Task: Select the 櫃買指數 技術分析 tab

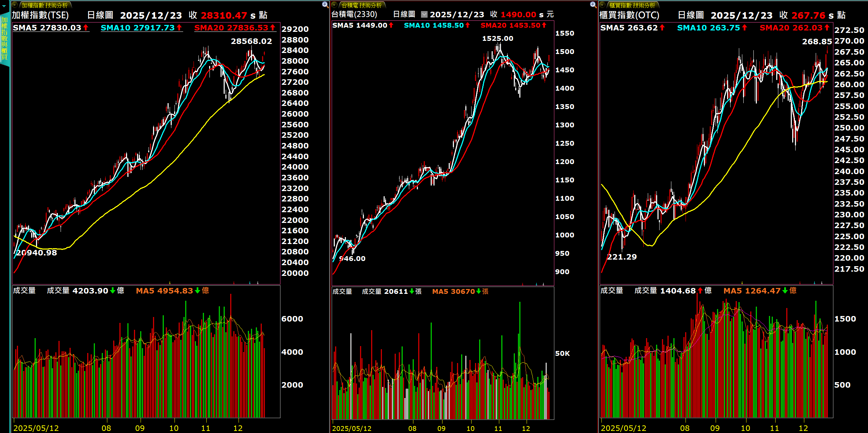Action: 632,5
